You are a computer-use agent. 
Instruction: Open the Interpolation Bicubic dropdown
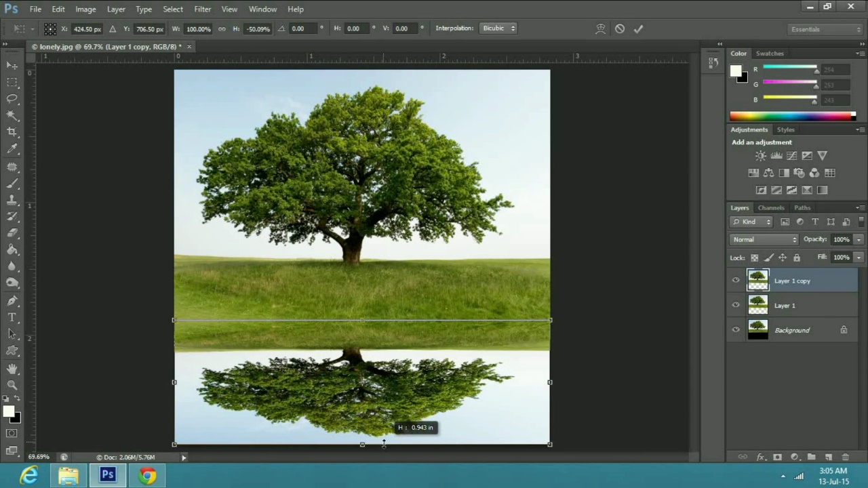498,28
